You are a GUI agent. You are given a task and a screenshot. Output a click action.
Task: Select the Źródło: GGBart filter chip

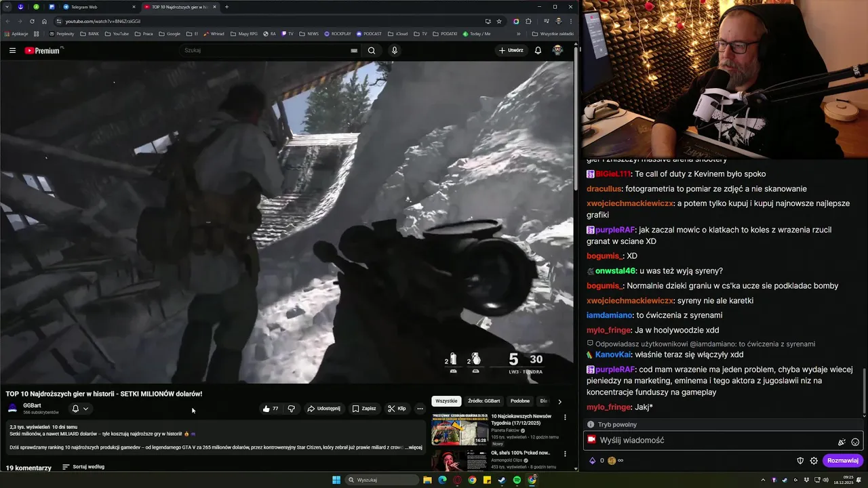484,401
